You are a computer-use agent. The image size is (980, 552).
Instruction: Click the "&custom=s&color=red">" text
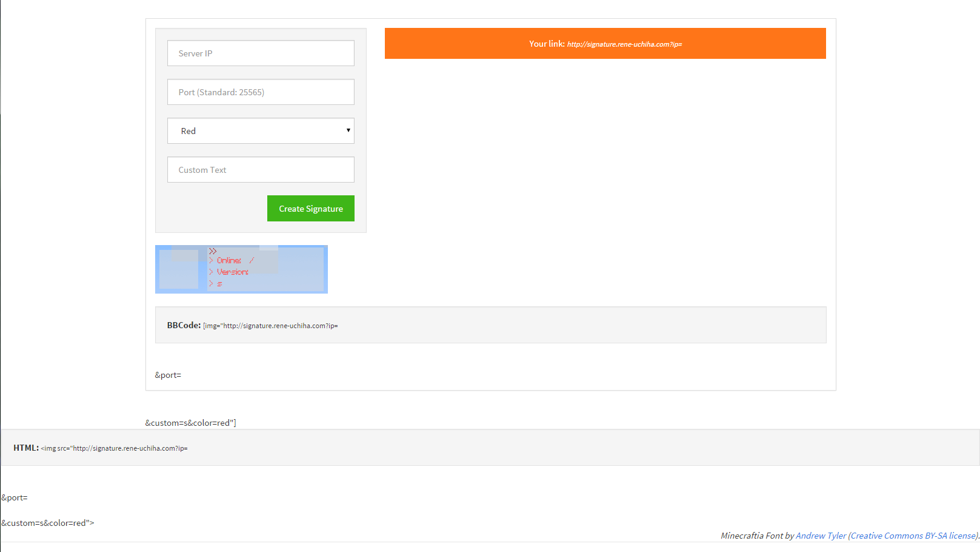(48, 523)
